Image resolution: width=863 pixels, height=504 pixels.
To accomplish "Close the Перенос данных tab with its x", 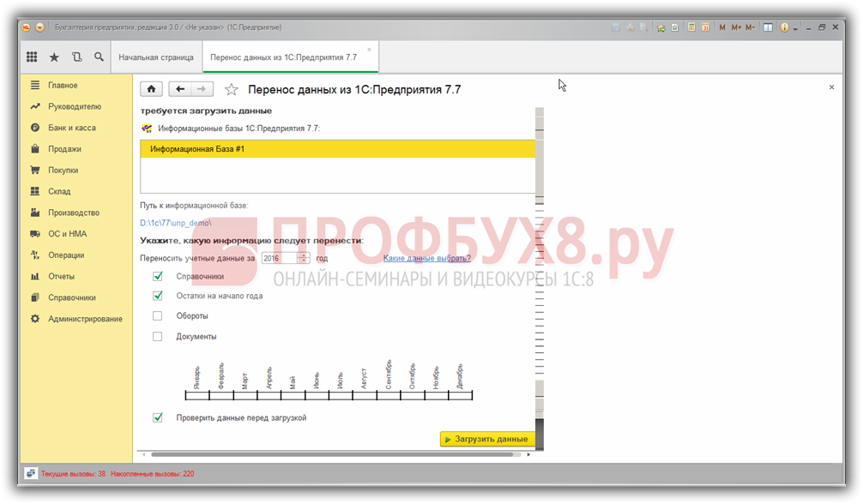I will 370,50.
